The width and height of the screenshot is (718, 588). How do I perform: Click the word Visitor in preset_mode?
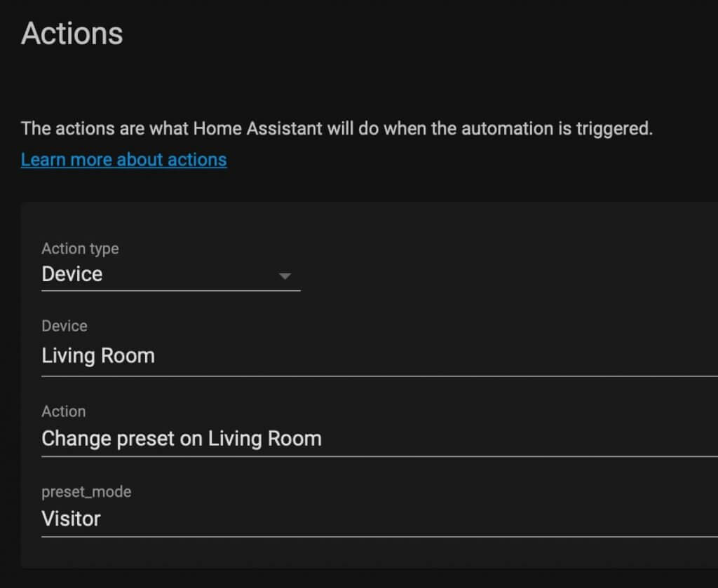(71, 519)
